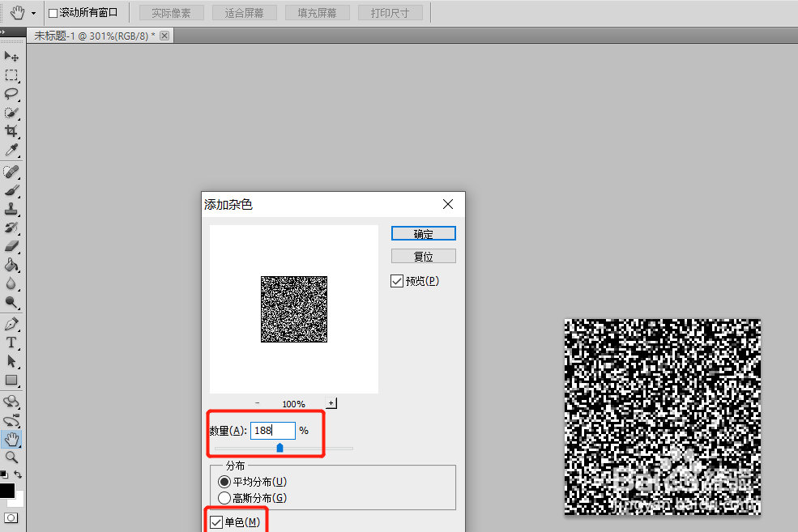Switch to the 未标题-1 document tab
Image resolution: width=798 pixels, height=532 pixels.
point(95,36)
